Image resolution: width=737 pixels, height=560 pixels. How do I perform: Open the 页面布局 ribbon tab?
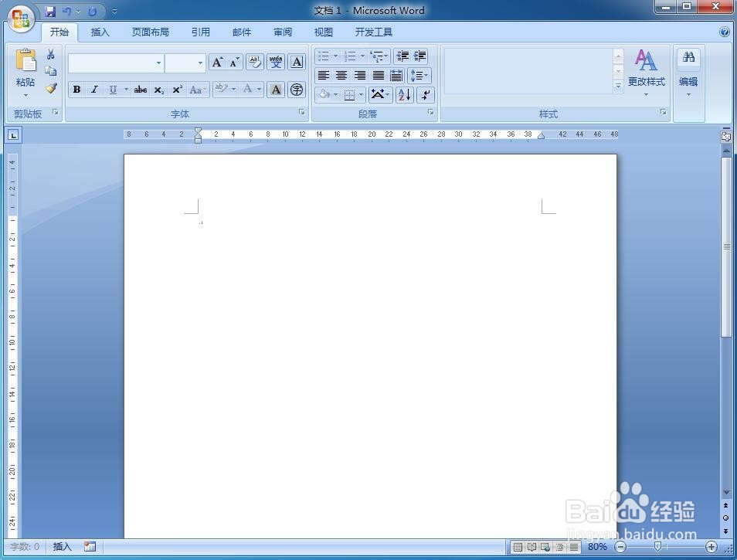150,32
